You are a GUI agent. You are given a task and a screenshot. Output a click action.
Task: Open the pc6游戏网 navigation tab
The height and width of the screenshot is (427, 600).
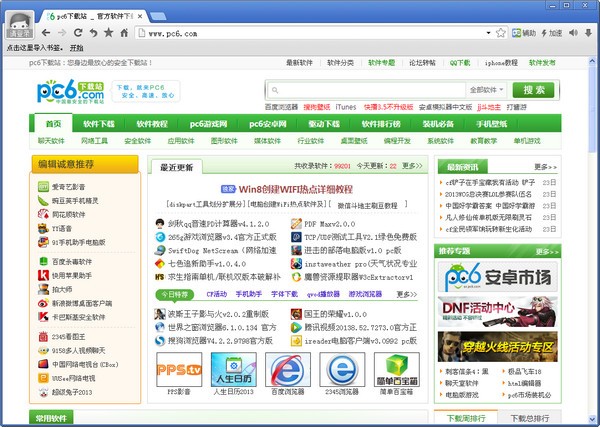point(208,124)
